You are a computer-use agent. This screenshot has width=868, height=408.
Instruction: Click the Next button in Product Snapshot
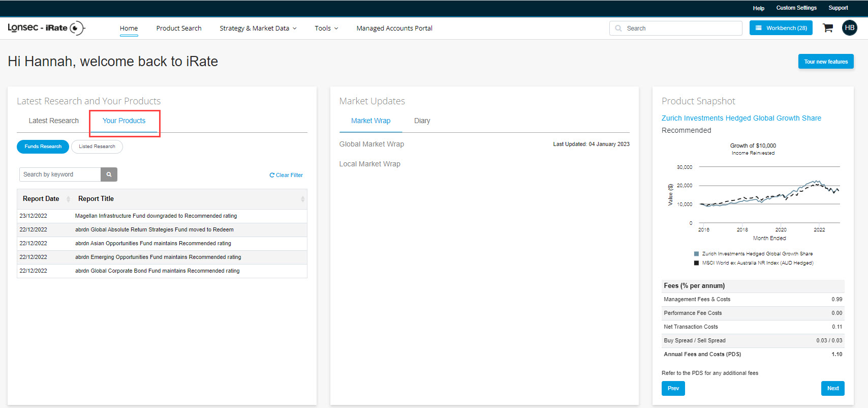(833, 388)
